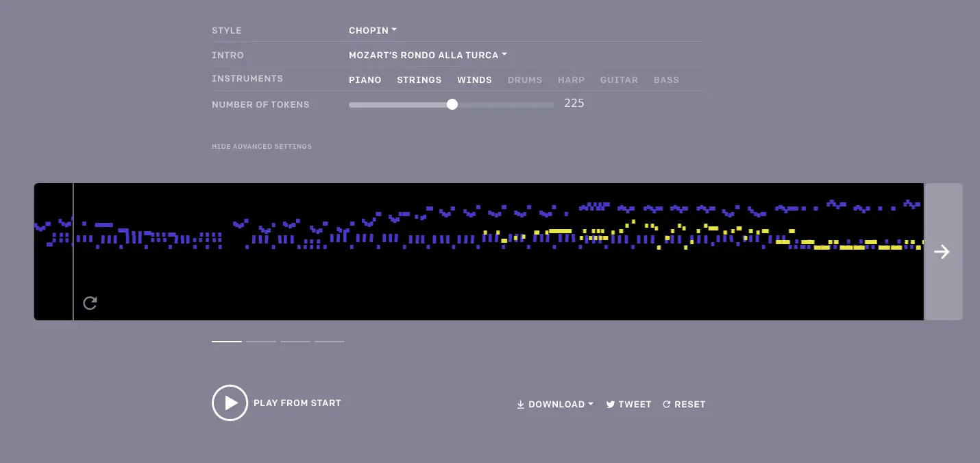Image resolution: width=980 pixels, height=463 pixels.
Task: Hide advanced settings
Action: coord(262,147)
